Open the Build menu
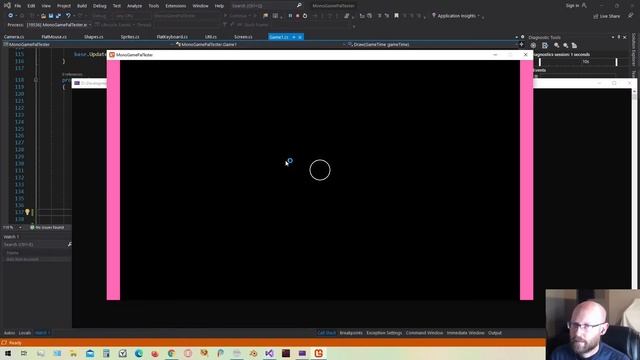 pos(82,6)
